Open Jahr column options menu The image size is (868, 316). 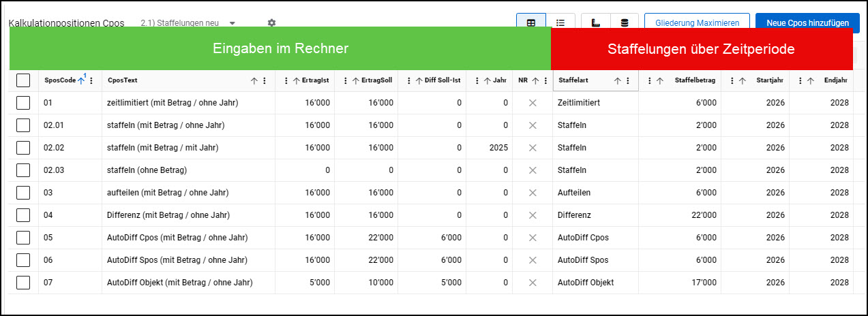tap(477, 80)
